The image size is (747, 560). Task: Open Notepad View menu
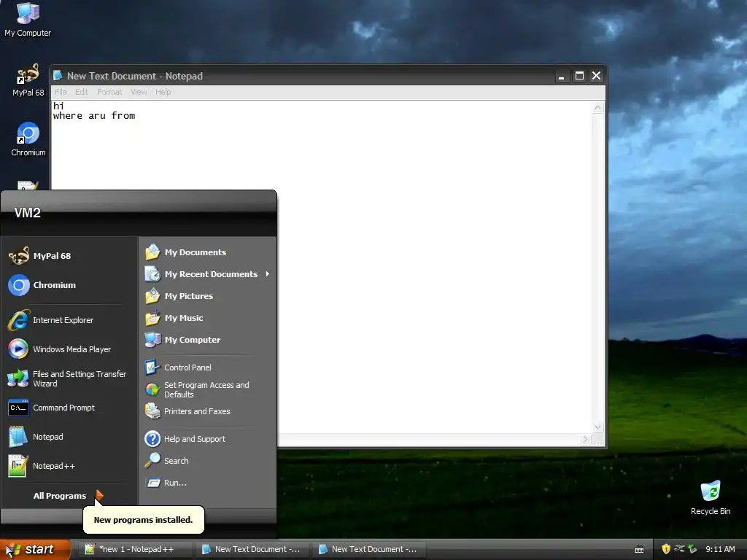(x=139, y=92)
